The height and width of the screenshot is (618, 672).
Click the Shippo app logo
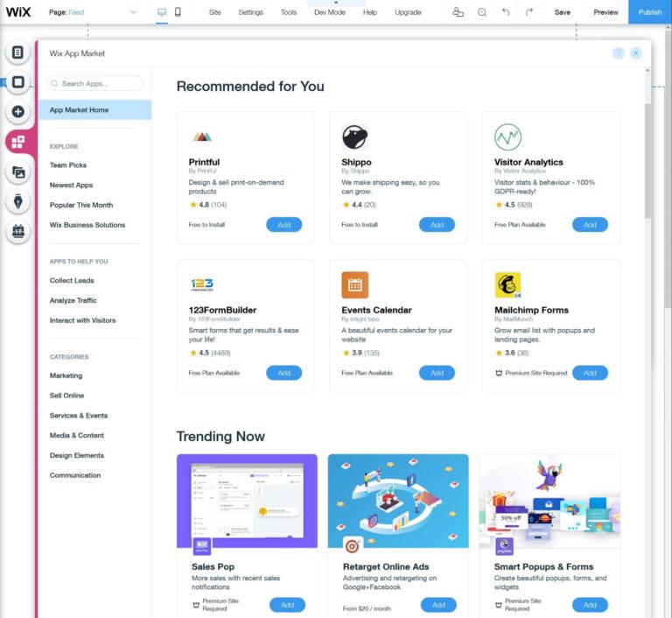[355, 137]
